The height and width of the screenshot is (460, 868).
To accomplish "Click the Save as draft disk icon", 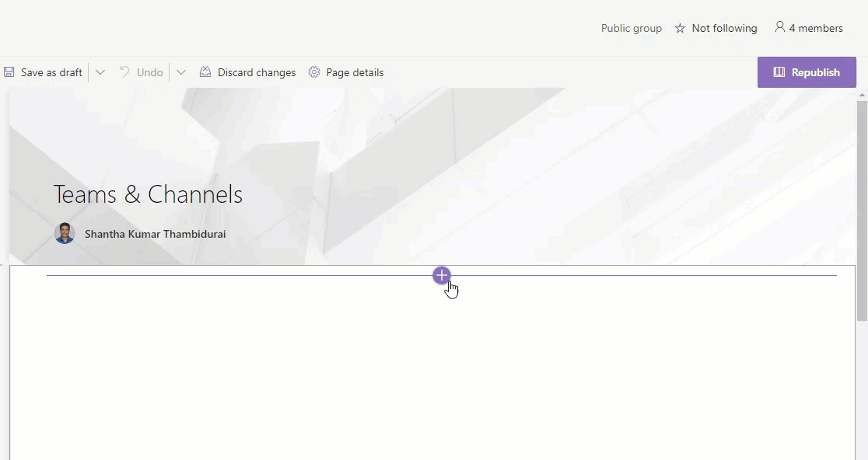I will click(x=9, y=72).
